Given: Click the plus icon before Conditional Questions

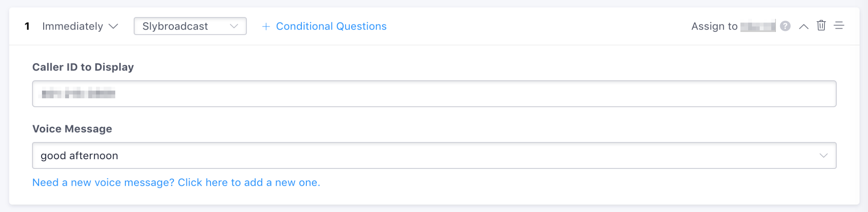Looking at the screenshot, I should tap(266, 26).
